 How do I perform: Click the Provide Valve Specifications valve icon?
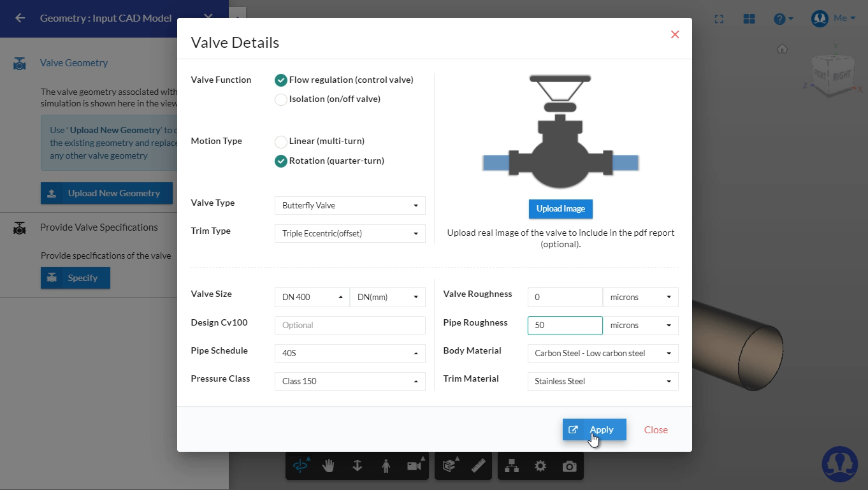(x=20, y=227)
